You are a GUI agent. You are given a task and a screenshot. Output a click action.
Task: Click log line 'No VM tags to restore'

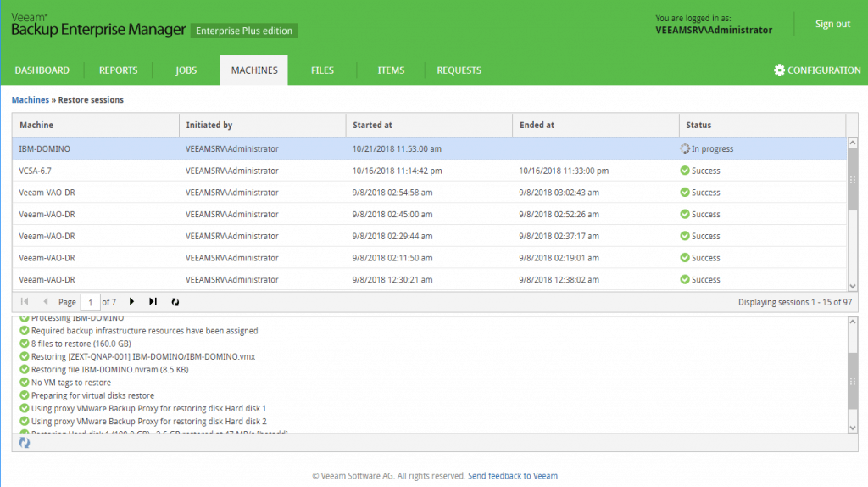tap(71, 383)
